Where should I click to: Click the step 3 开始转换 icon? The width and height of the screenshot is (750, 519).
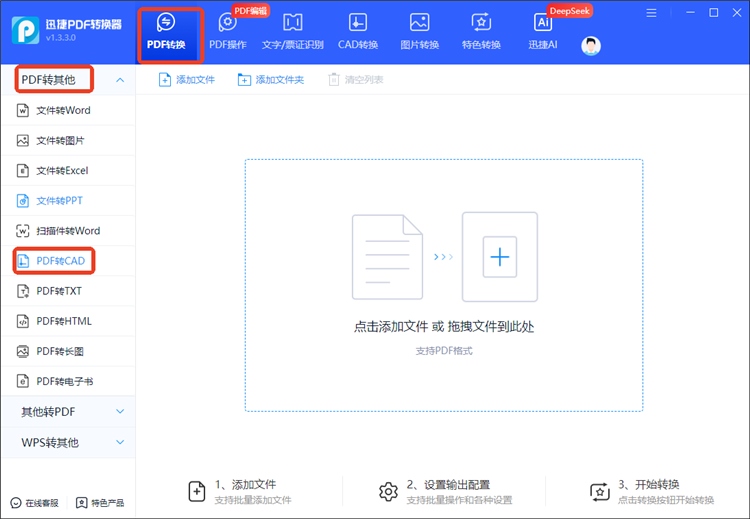coord(600,492)
